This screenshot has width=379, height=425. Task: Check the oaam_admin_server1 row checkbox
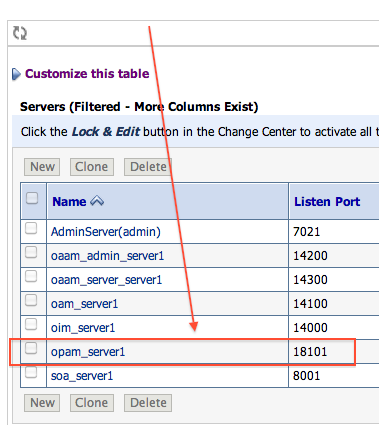point(31,253)
